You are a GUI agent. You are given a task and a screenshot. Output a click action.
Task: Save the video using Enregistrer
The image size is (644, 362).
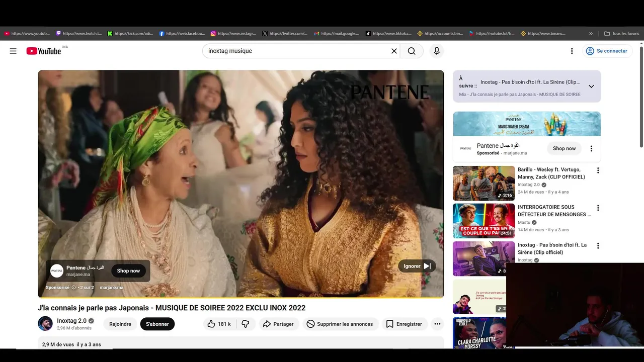(405, 324)
